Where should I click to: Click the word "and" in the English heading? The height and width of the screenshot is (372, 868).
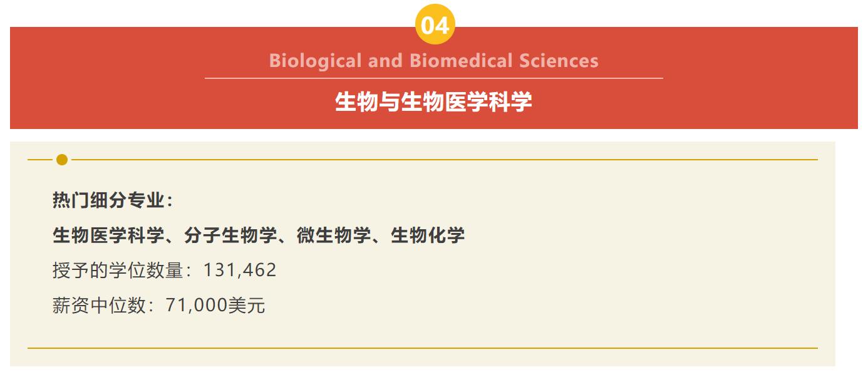[385, 61]
